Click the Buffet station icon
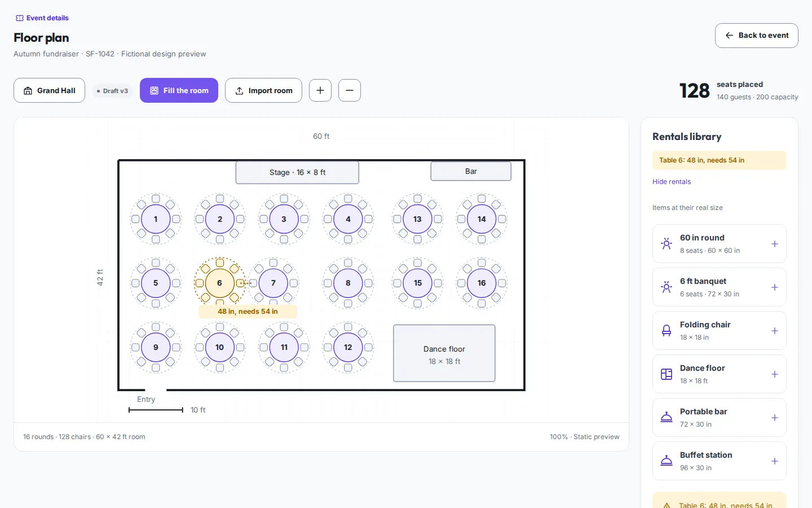 click(667, 461)
